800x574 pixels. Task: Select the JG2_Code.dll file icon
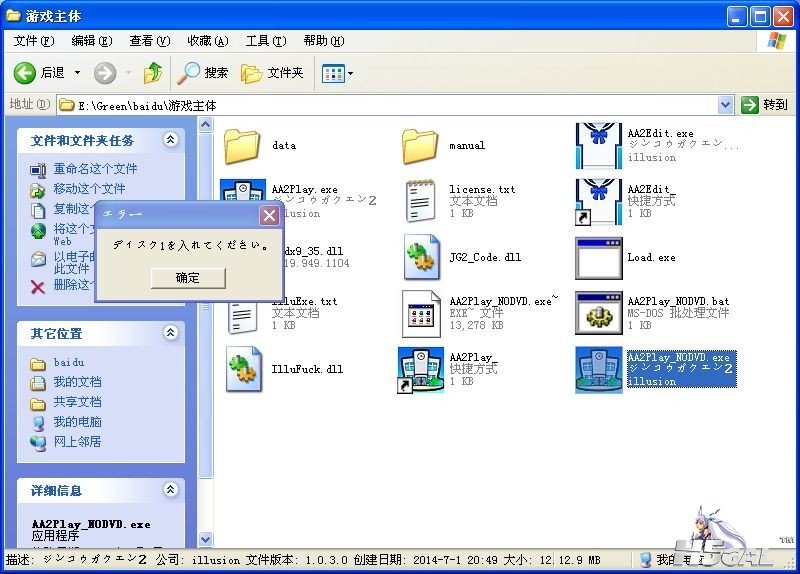click(421, 258)
